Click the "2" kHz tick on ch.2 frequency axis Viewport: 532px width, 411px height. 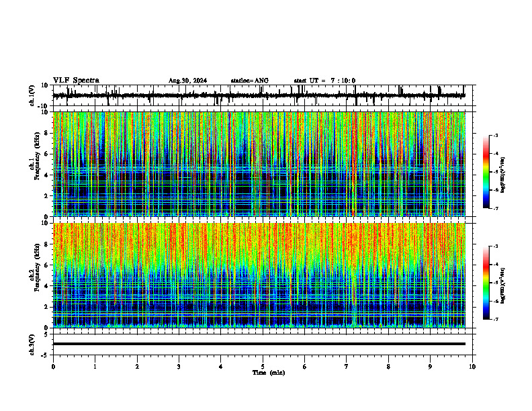pos(47,307)
